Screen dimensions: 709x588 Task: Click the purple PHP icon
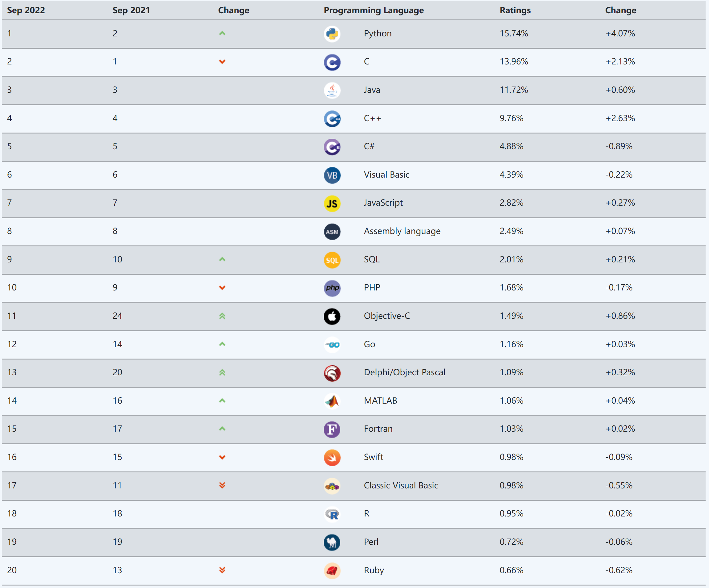332,288
